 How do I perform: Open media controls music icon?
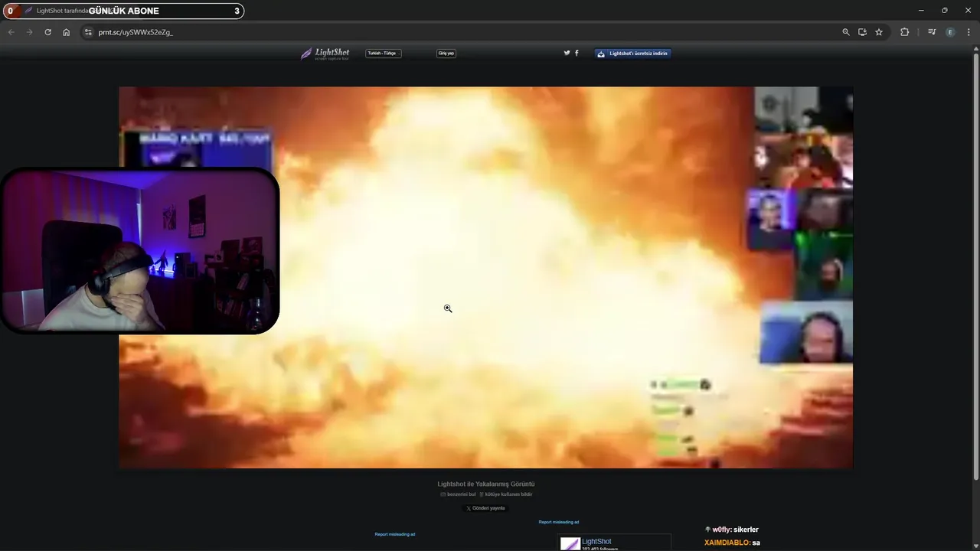pyautogui.click(x=932, y=32)
